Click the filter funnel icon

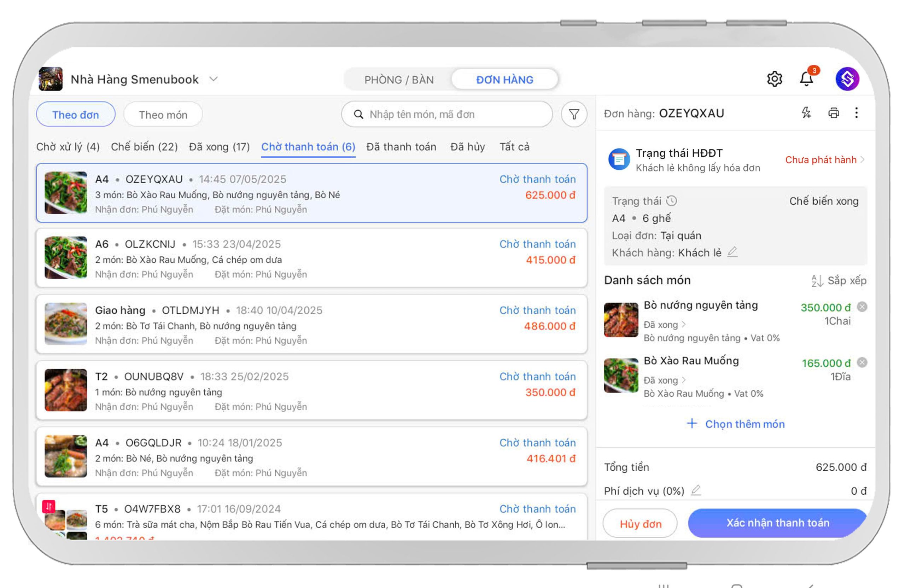(574, 114)
